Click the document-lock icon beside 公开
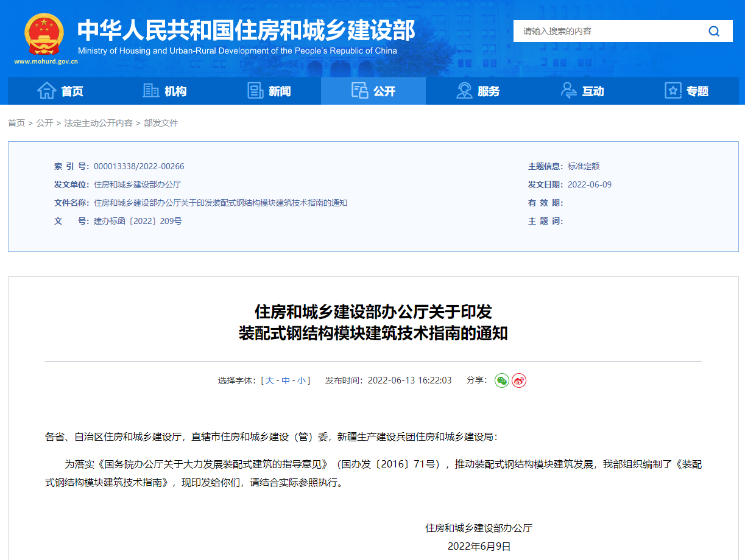Image resolution: width=745 pixels, height=560 pixels. 360,91
